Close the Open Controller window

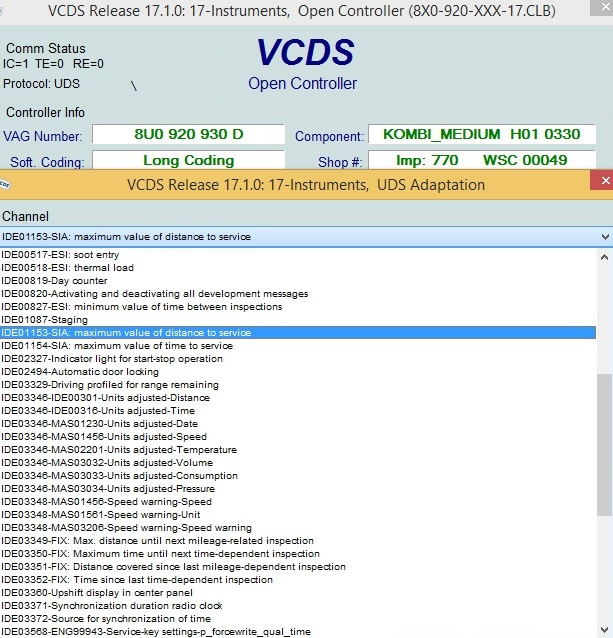604,7
